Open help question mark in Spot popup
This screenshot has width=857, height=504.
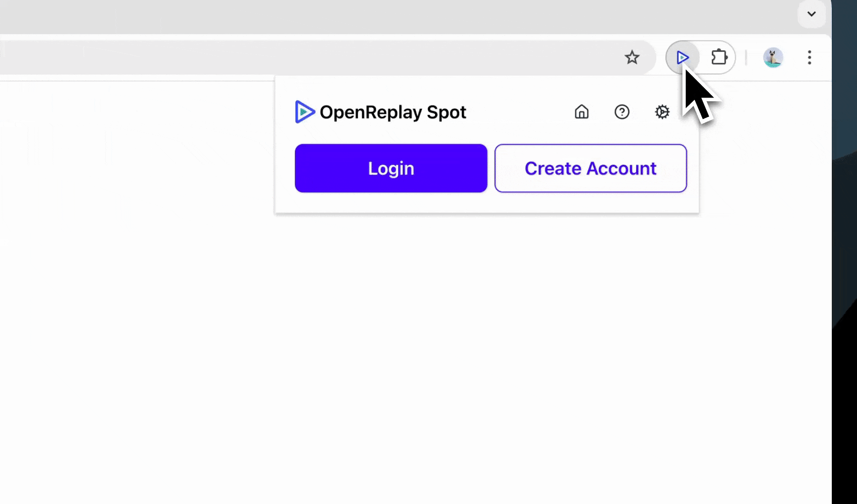622,112
